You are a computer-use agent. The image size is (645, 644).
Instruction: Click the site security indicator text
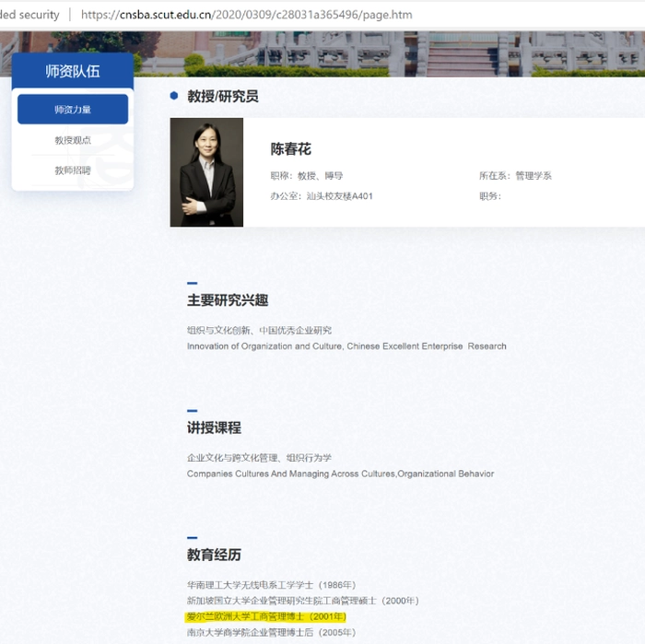(x=29, y=15)
